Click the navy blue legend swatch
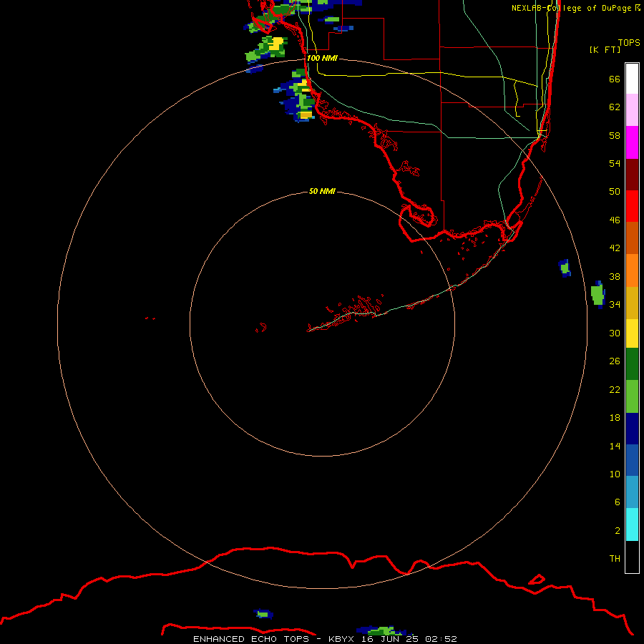 [x=632, y=429]
